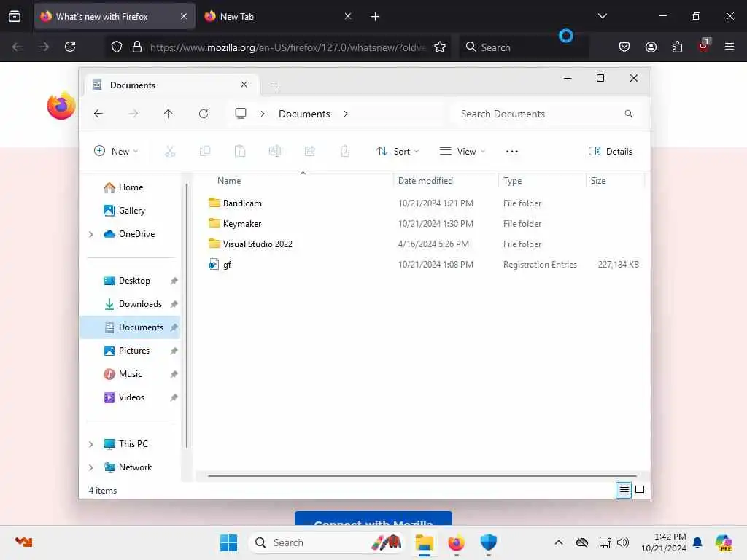Select the Documents tab in Explorer

coord(171,85)
